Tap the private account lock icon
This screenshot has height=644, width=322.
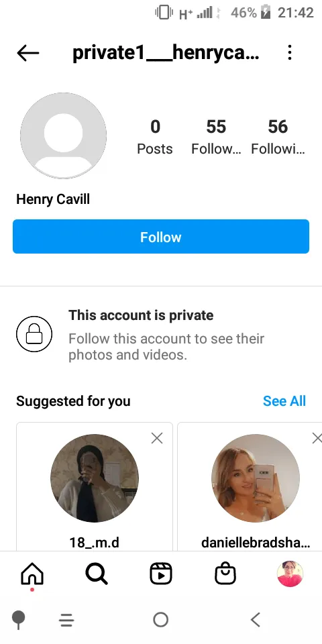click(34, 334)
